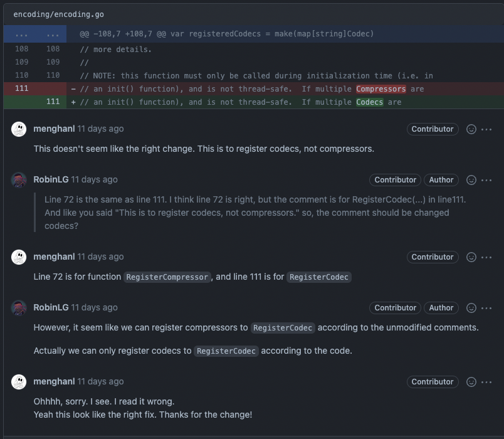Open three-dot menu on RobinLG's quoted comment

click(x=486, y=180)
